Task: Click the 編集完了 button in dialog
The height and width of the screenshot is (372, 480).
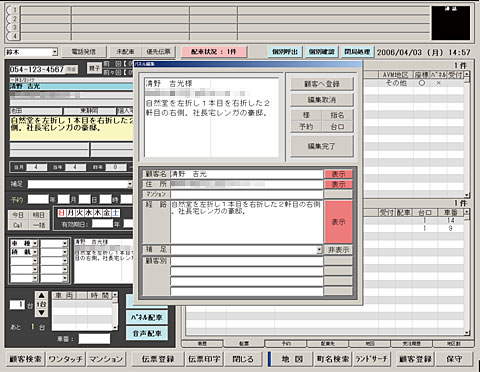Action: tap(322, 146)
